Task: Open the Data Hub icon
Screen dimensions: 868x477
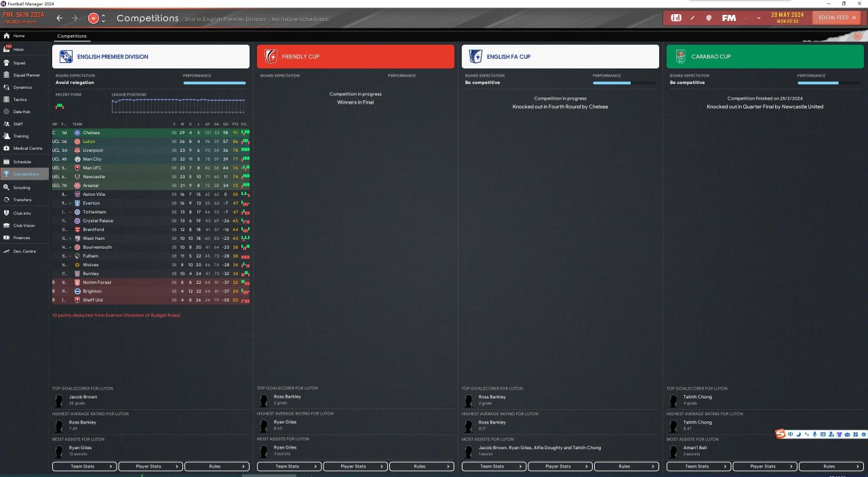Action: [x=6, y=112]
